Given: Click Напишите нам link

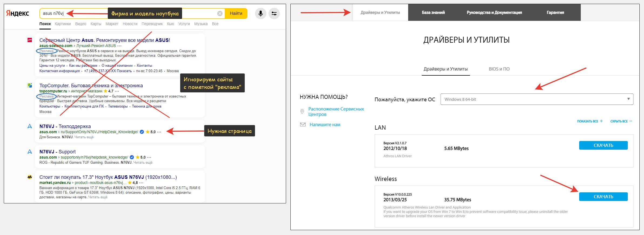Looking at the screenshot, I should (325, 125).
